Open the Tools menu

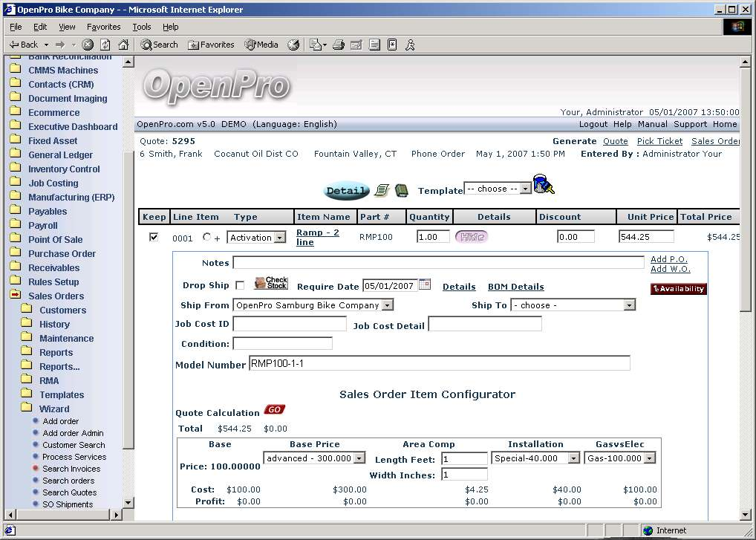(142, 27)
